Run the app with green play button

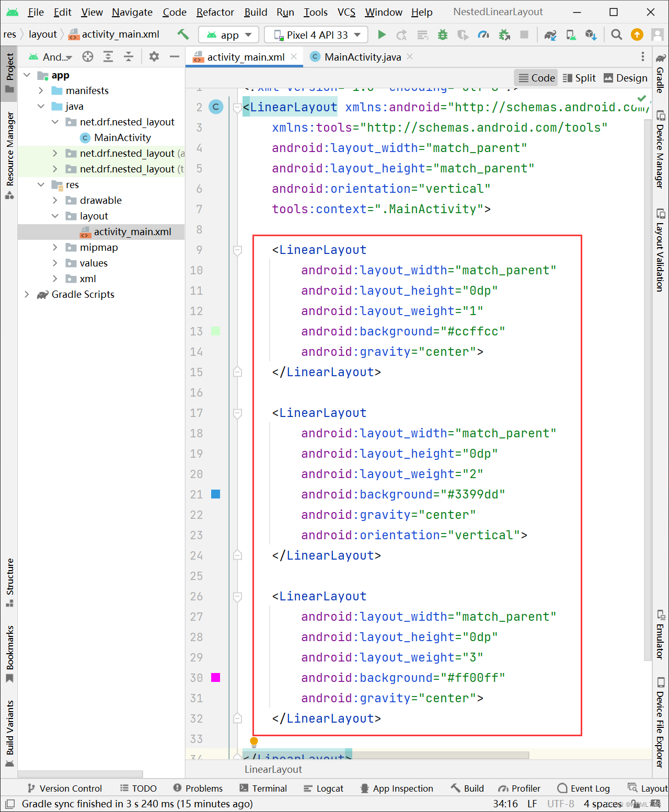tap(382, 34)
